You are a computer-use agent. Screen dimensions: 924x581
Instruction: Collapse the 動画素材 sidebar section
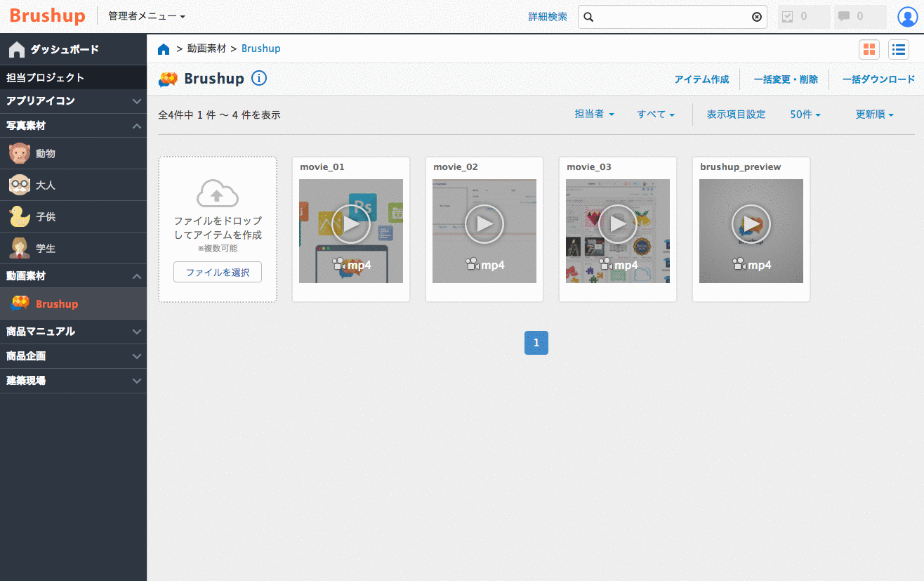73,276
